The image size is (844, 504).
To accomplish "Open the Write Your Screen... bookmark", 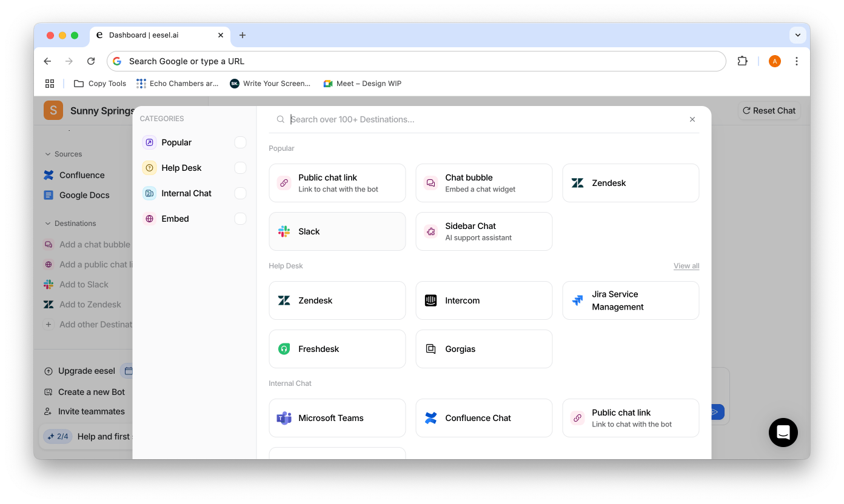I will coord(270,84).
